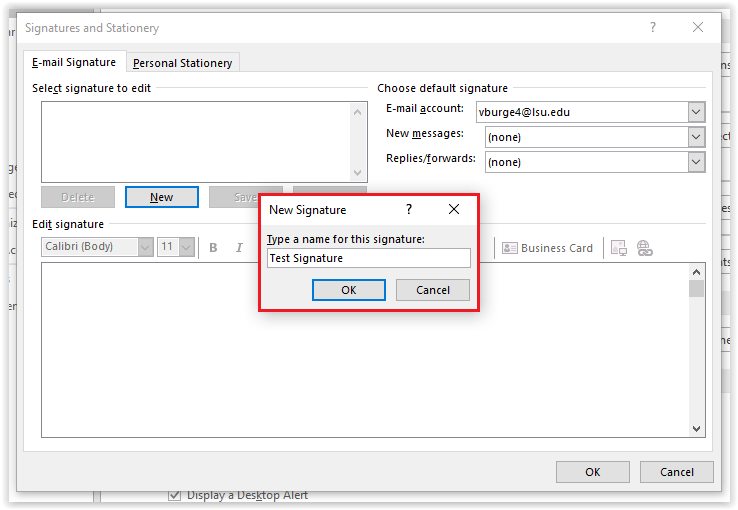Open help in New Signature dialog

click(x=409, y=209)
